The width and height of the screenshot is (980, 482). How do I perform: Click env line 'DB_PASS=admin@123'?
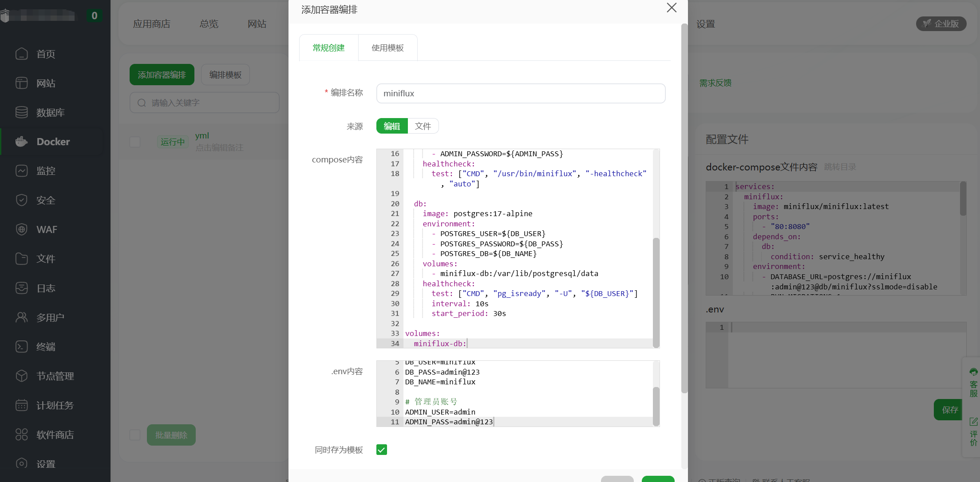443,372
